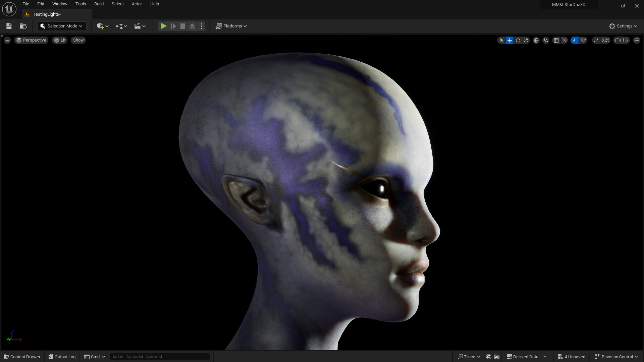Image resolution: width=644 pixels, height=362 pixels.
Task: Toggle grid snapping in the viewport
Action: 555,40
